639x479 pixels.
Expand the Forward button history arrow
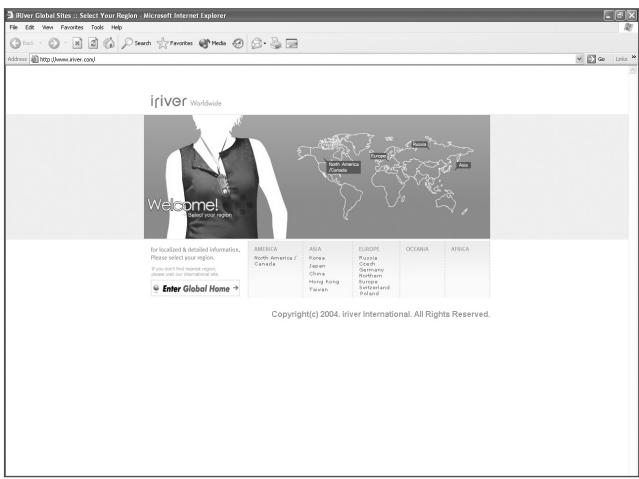tap(65, 43)
